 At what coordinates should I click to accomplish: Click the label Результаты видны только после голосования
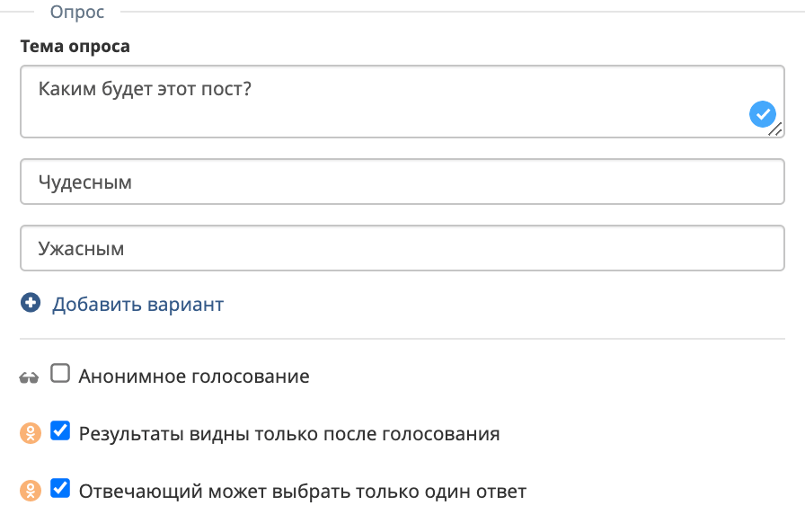pos(288,432)
